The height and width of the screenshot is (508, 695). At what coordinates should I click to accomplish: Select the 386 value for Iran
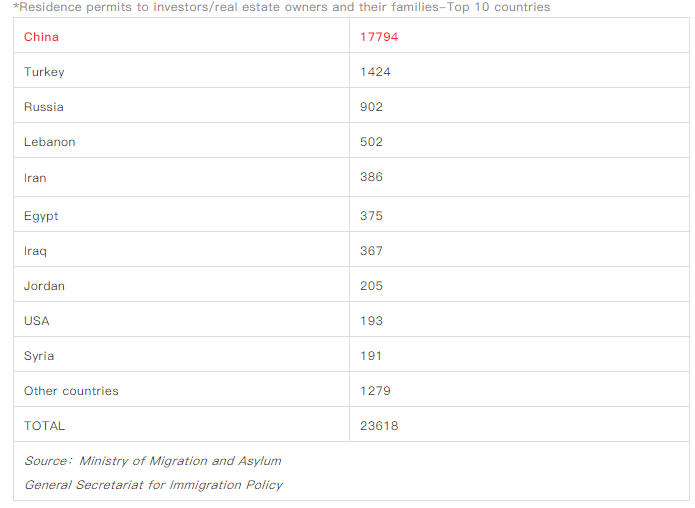tap(371, 177)
